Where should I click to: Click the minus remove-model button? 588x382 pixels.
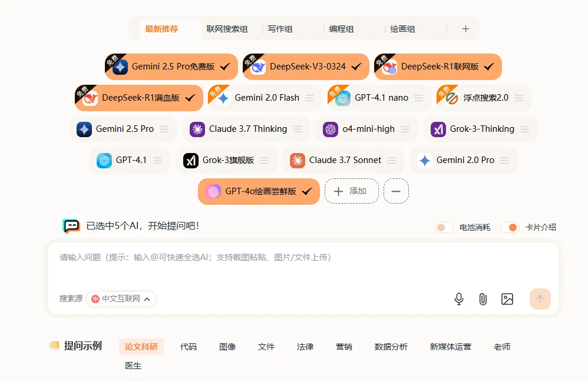[396, 191]
